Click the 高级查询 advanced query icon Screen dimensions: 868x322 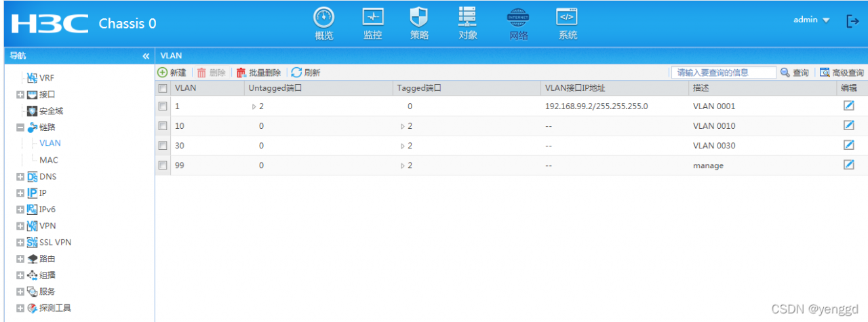click(x=825, y=73)
